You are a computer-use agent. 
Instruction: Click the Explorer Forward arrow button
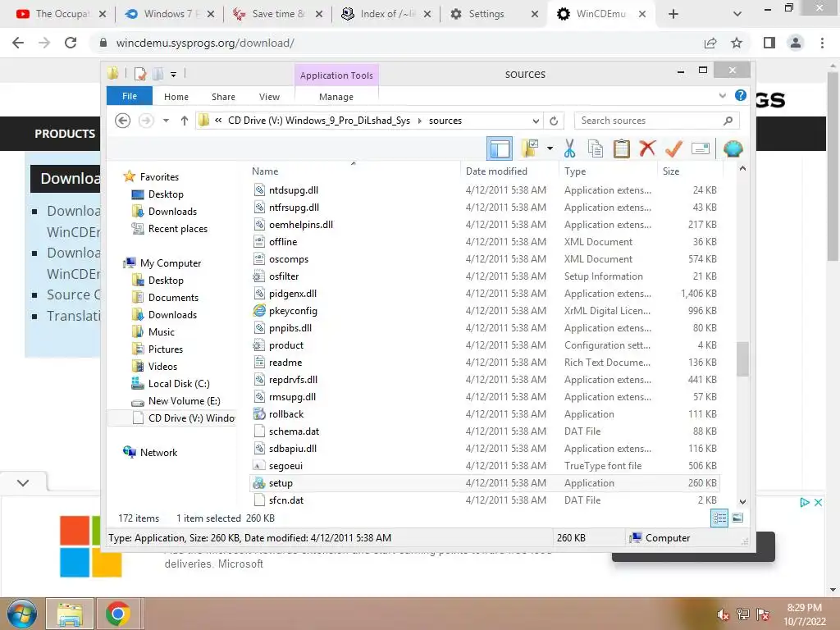point(146,121)
